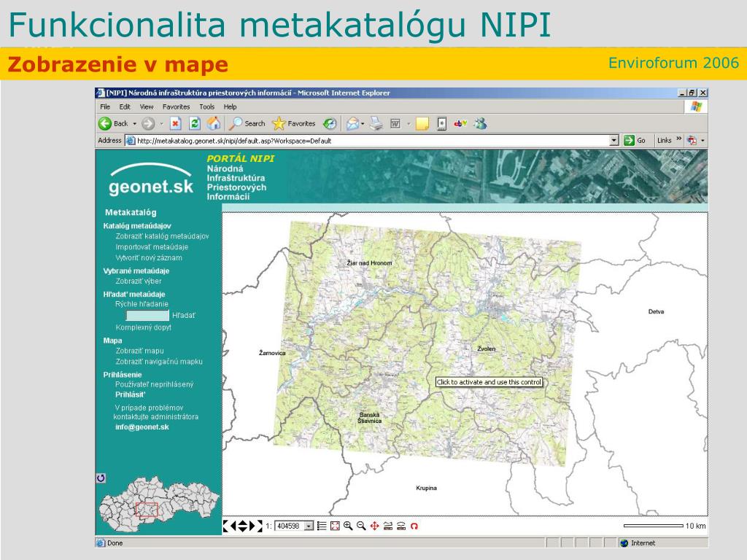Screen dimensions: 747x560
Task: Click the Zobraziť navigačnú mapku link
Action: click(x=158, y=362)
